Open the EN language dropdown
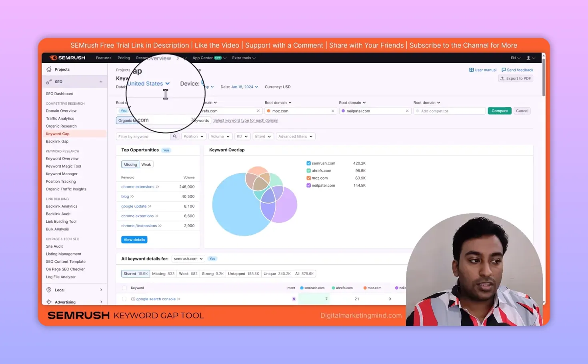The image size is (588, 364). coord(515,58)
